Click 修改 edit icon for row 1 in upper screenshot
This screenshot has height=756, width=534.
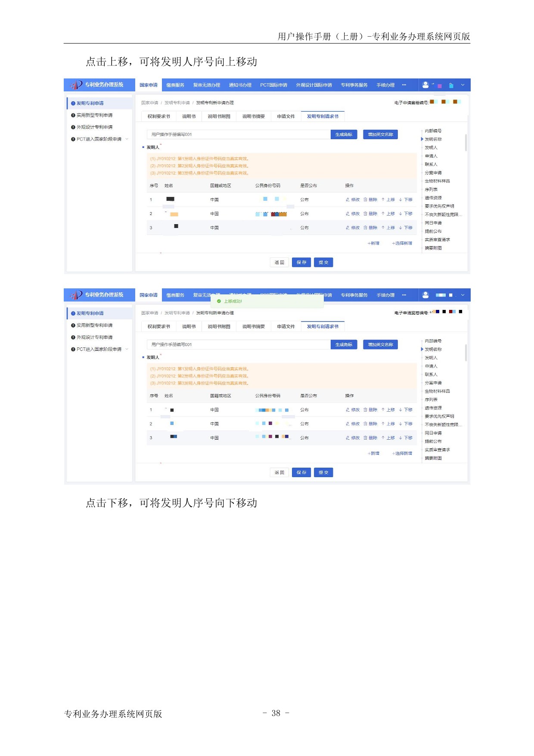point(348,200)
